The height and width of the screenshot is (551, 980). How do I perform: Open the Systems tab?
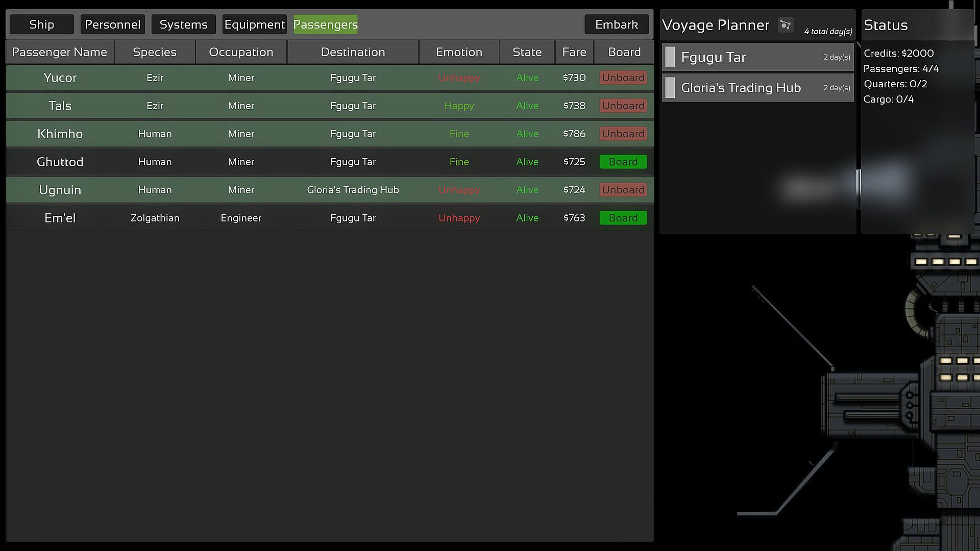183,24
